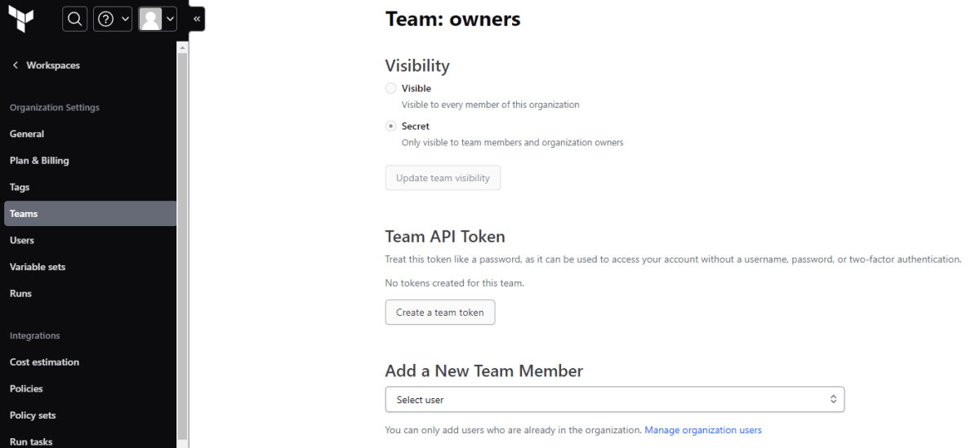Screen dimensions: 980x448
Task: Follow the Manage organization users link
Action: [x=703, y=430]
